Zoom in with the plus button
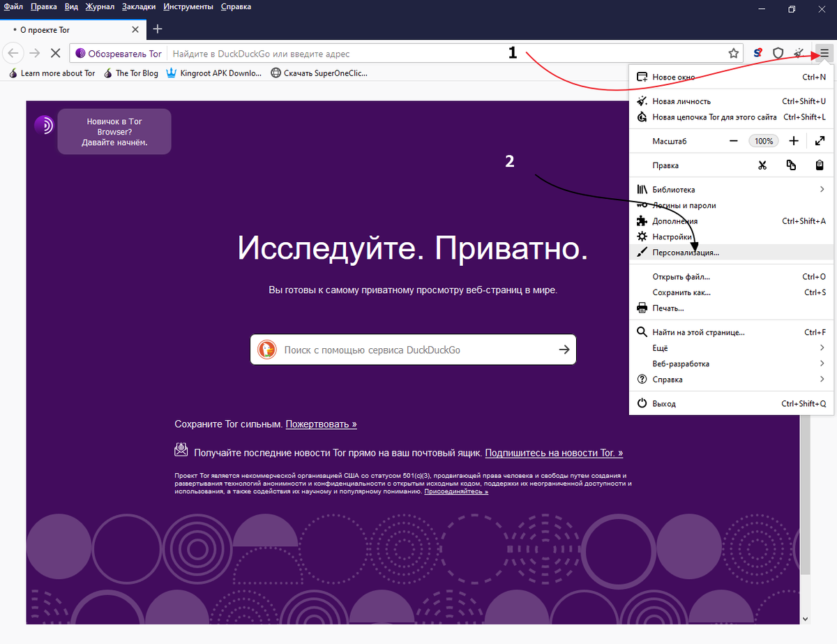837x644 pixels. point(794,141)
